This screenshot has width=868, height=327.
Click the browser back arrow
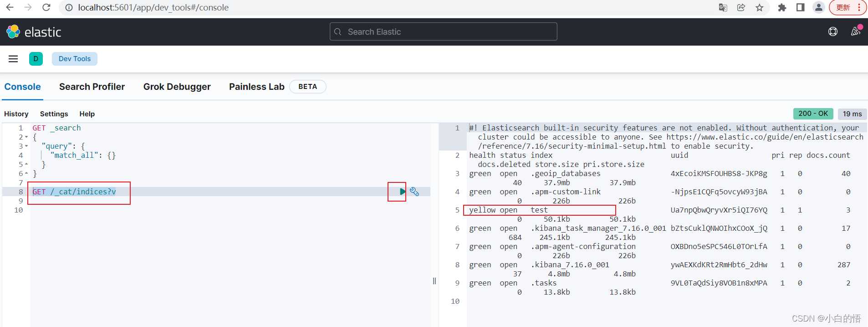10,7
